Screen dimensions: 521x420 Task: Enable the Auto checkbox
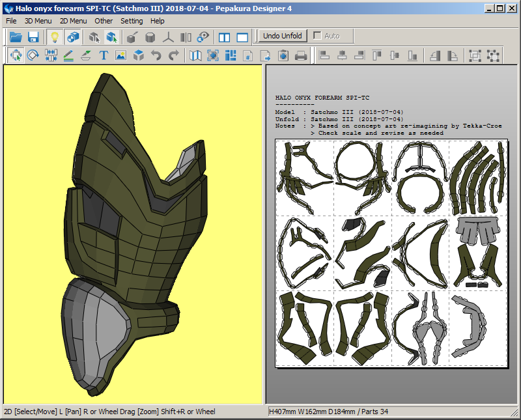tap(318, 36)
